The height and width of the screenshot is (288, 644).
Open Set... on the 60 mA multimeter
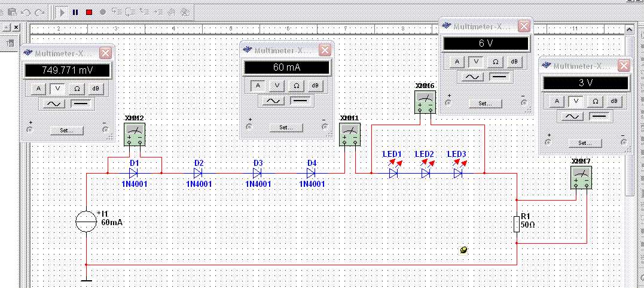[286, 128]
